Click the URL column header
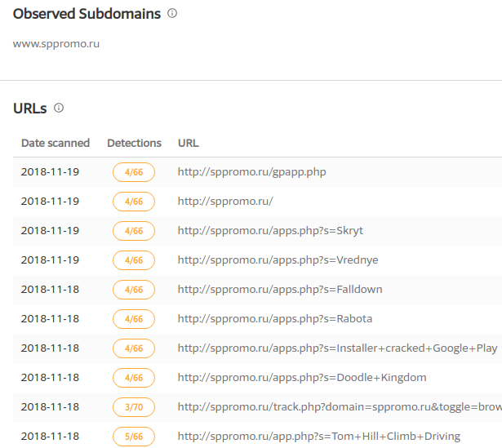Screen dimensions: 502x448 click(188, 143)
